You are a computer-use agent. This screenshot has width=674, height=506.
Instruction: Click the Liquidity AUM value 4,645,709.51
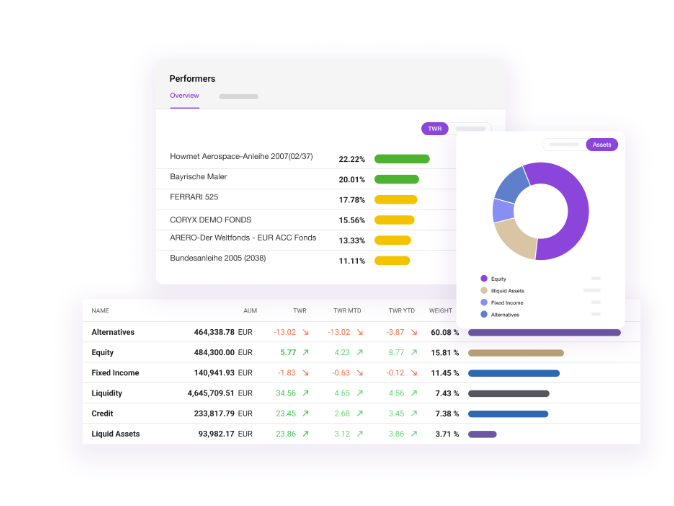point(211,393)
